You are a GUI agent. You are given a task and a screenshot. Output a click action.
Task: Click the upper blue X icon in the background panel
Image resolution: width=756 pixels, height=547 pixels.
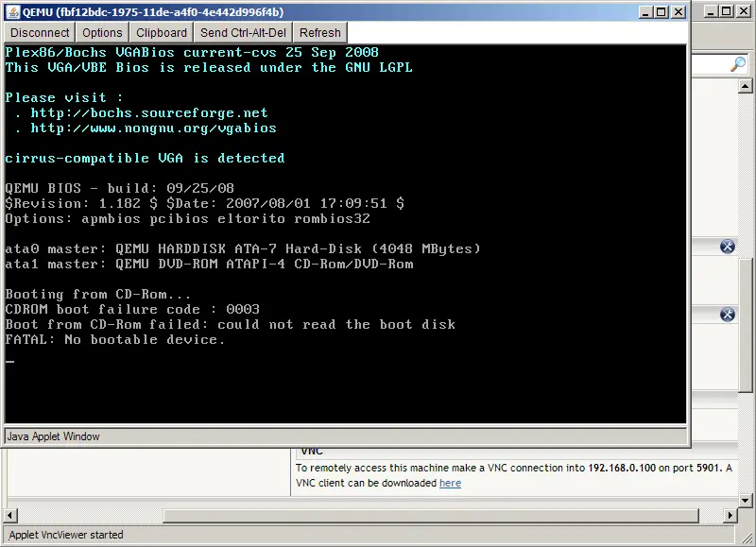[x=727, y=247]
